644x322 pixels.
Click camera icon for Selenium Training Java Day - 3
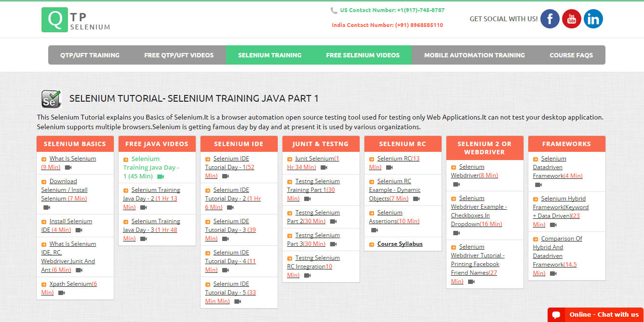(x=143, y=239)
